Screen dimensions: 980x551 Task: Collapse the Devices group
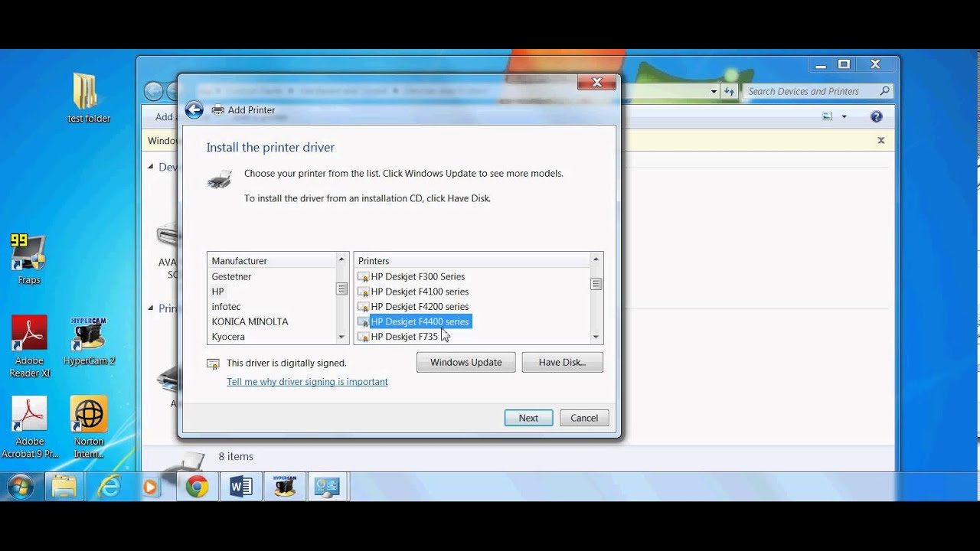tap(151, 167)
